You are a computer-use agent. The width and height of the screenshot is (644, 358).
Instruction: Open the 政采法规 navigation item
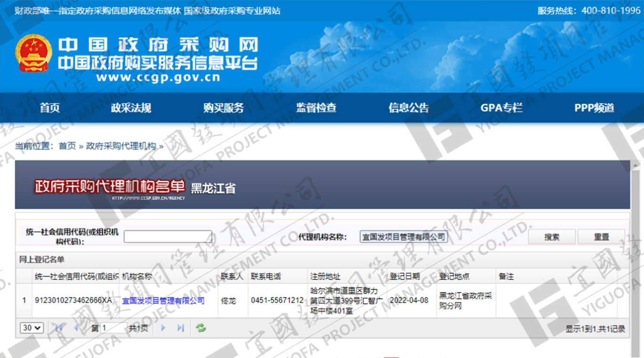pos(131,108)
